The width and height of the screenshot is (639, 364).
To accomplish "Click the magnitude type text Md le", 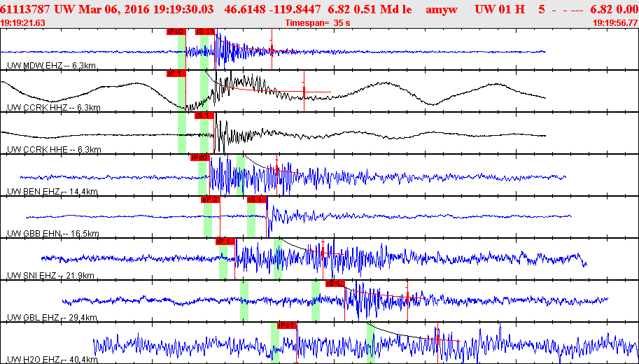I will pyautogui.click(x=387, y=9).
